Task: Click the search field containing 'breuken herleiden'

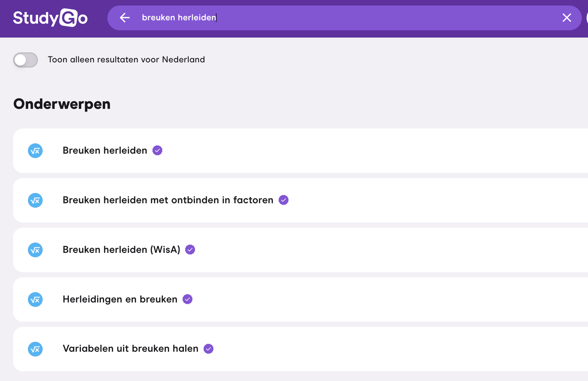Action: pyautogui.click(x=344, y=18)
